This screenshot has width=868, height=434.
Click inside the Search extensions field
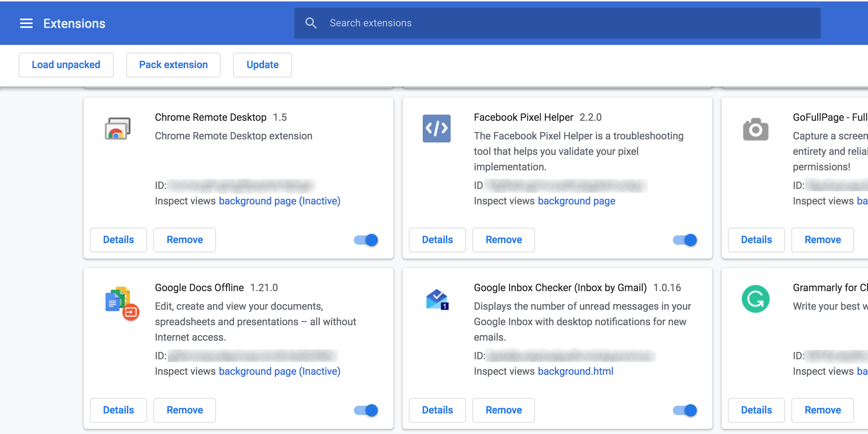coord(465,23)
